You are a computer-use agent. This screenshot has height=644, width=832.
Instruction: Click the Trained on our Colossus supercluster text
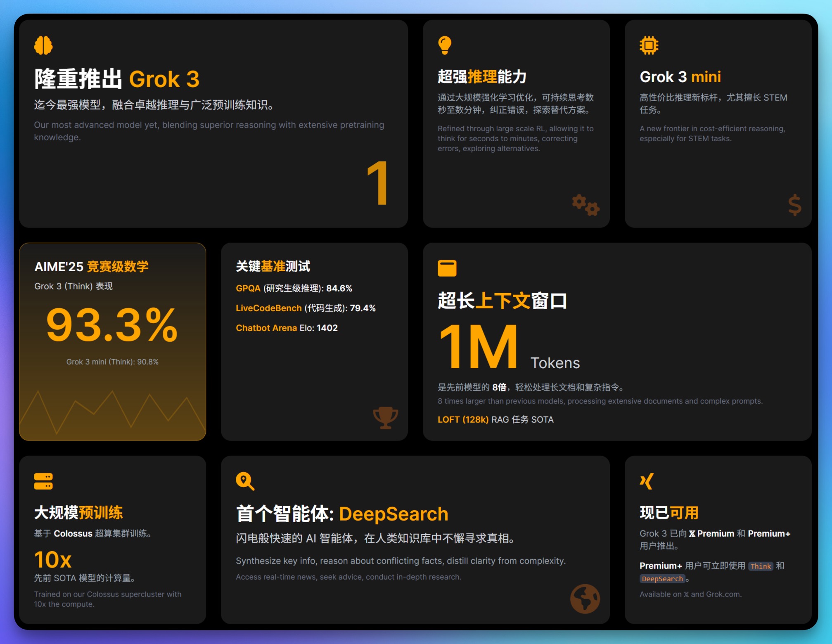108,599
